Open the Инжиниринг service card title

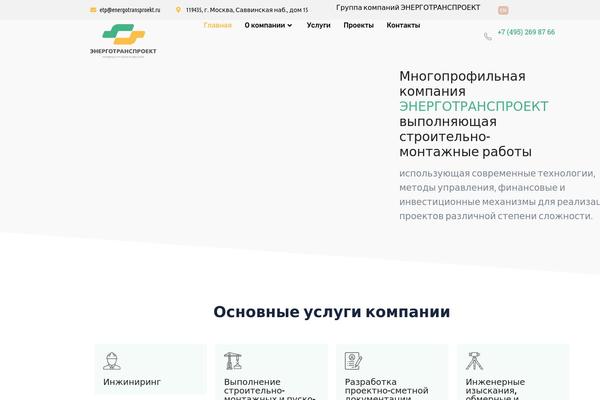tap(132, 382)
